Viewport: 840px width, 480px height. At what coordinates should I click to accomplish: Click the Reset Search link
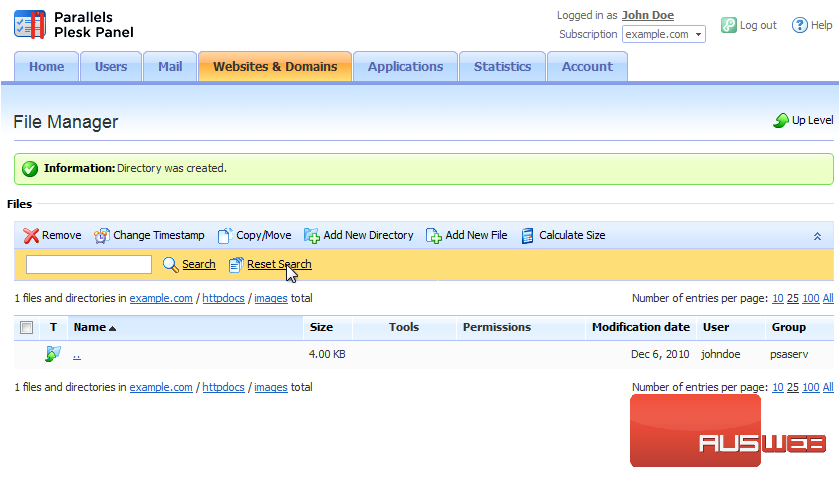pyautogui.click(x=279, y=264)
